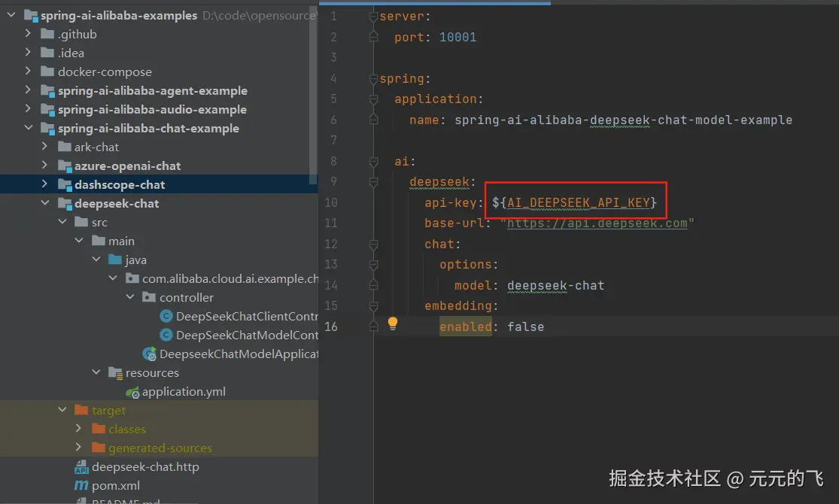Click the model value deepseek-chat
The image size is (839, 504).
coord(555,285)
